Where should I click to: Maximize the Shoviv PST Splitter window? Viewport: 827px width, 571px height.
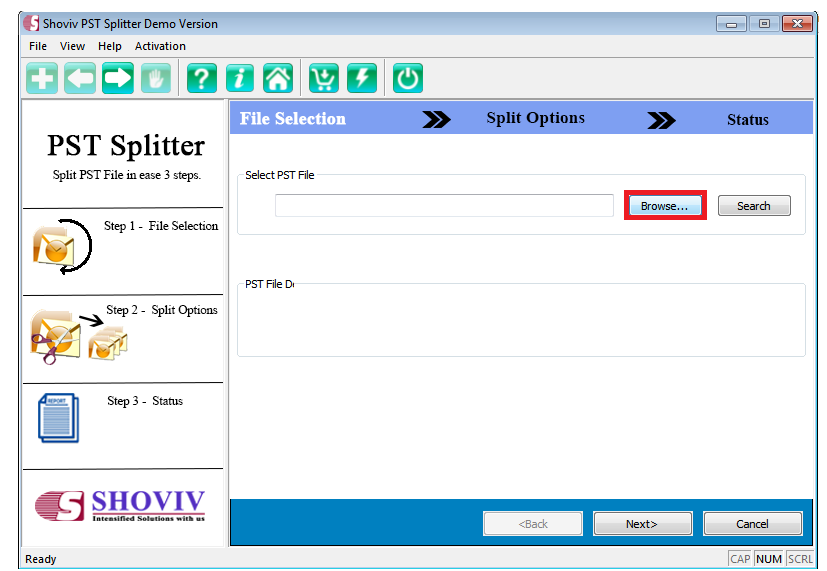[764, 24]
